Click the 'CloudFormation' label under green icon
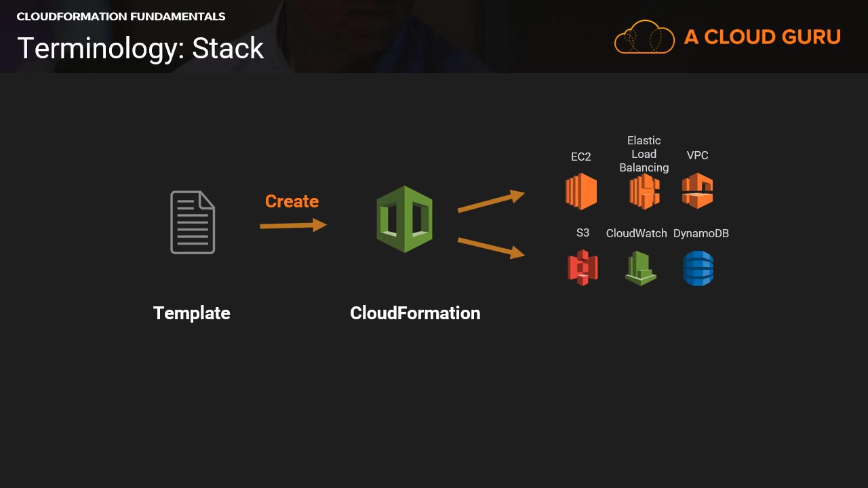The image size is (868, 488). point(415,313)
